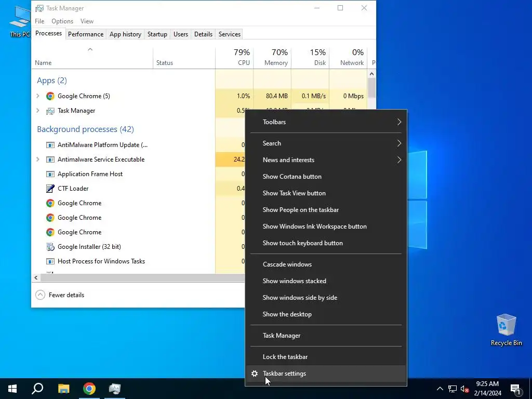Viewport: 532px width, 399px height.
Task: Choose Show windows side by side
Action: tap(326, 298)
